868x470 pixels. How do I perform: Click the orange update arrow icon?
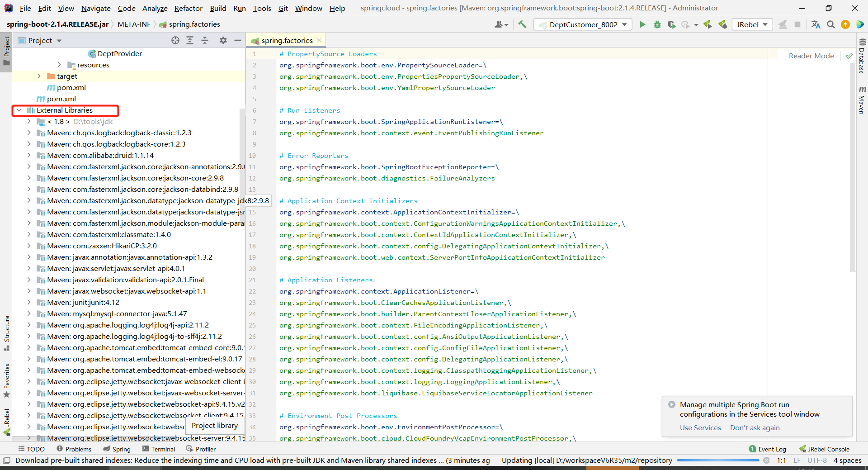pos(845,24)
